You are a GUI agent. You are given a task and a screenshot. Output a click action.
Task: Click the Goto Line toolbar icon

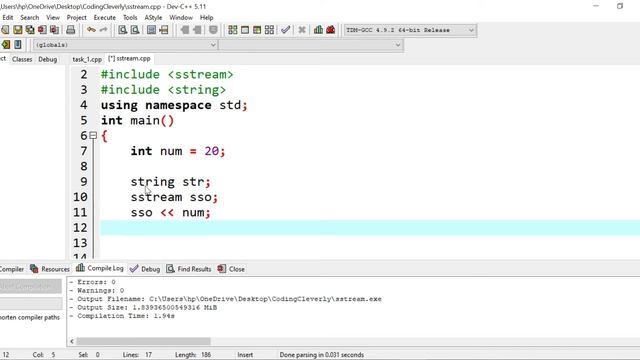[164, 30]
